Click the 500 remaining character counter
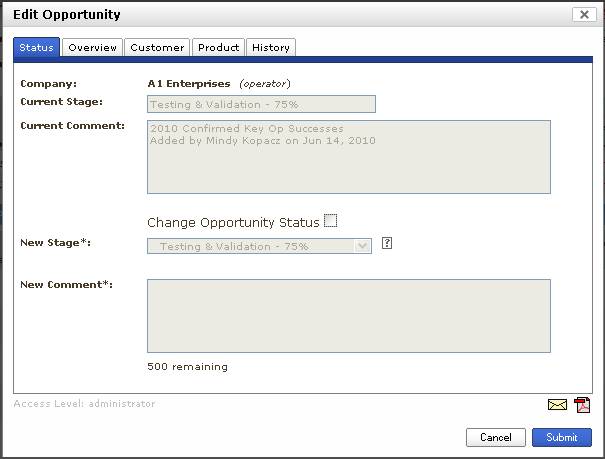This screenshot has height=459, width=605. [187, 367]
